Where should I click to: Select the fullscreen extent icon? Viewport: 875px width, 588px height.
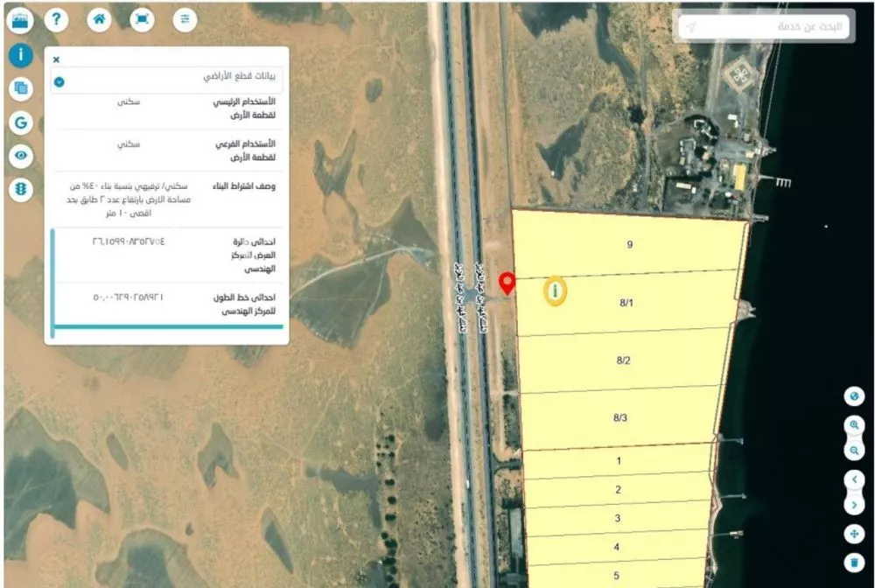(142, 19)
